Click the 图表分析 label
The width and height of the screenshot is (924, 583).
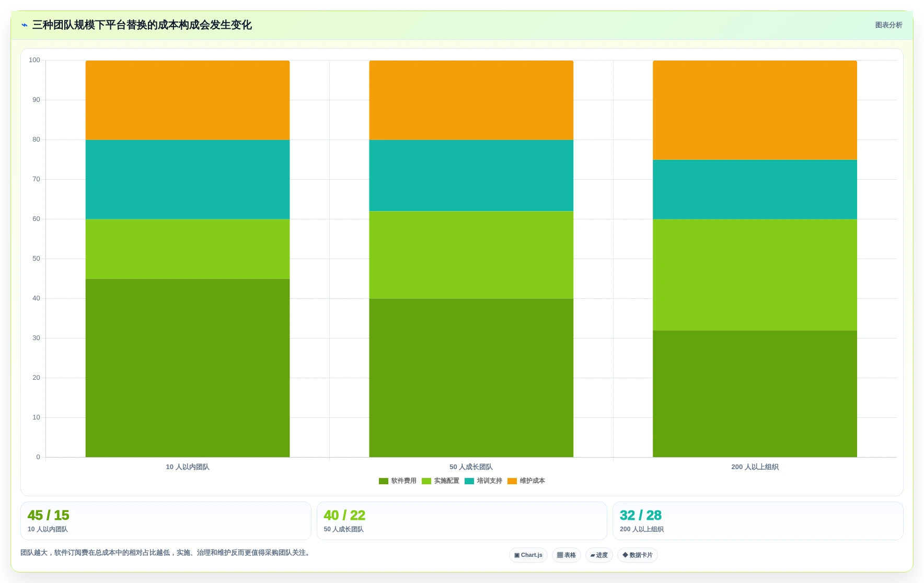click(888, 25)
